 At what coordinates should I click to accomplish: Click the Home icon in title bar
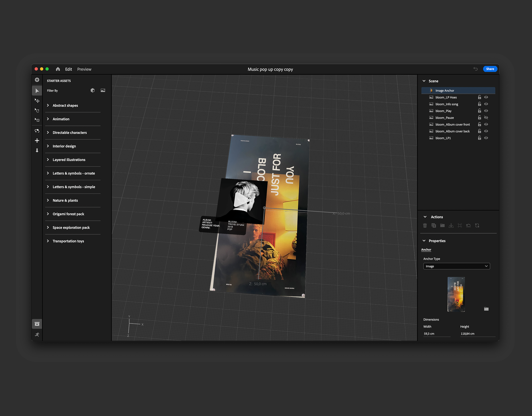(x=58, y=69)
